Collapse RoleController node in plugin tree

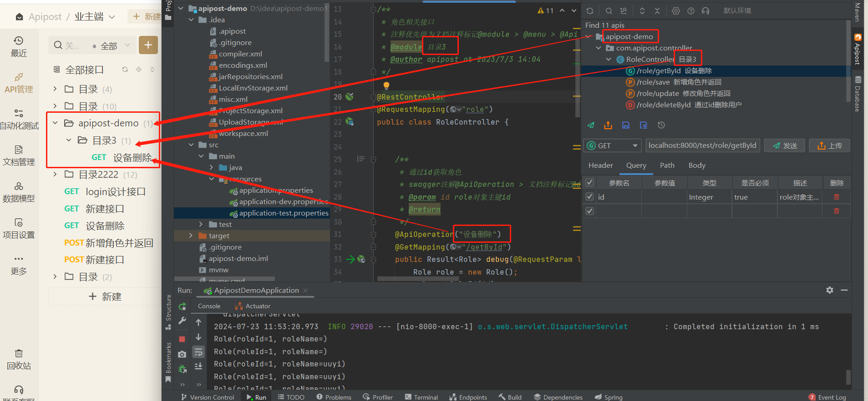click(609, 59)
